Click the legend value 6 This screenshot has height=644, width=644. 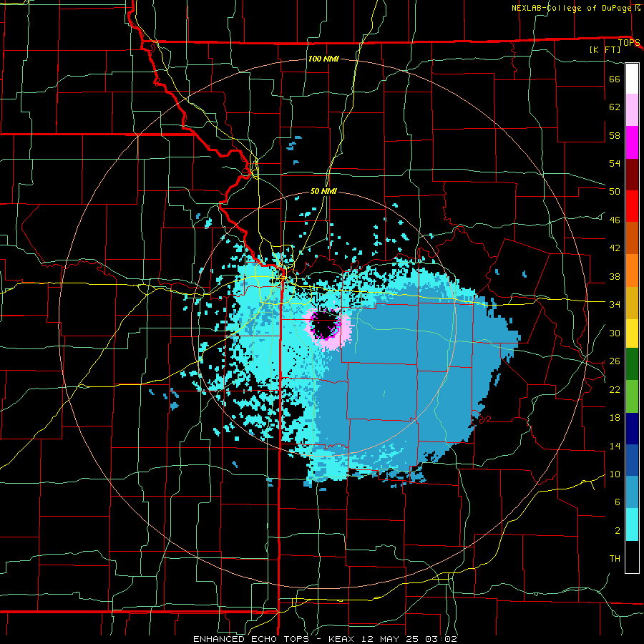coord(617,502)
